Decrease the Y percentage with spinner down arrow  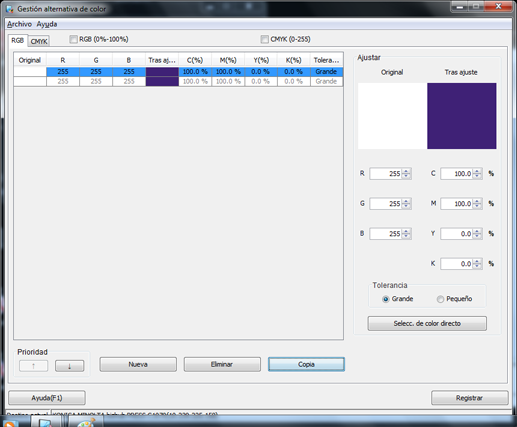[477, 236]
